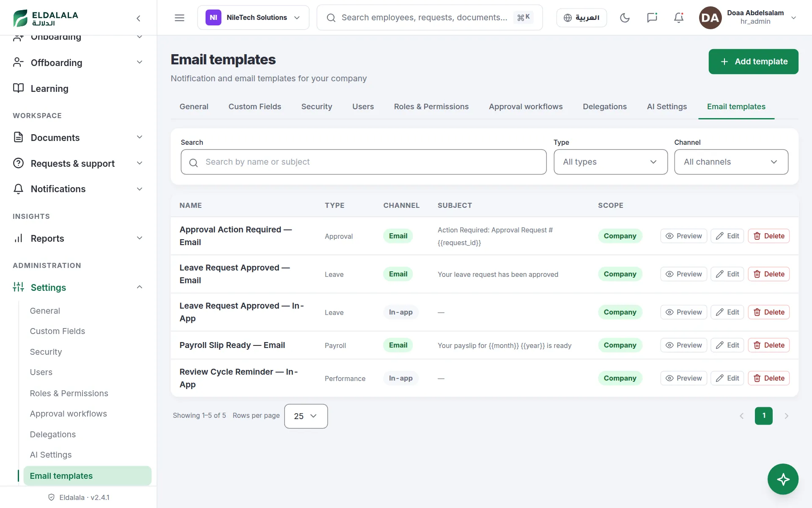Expand the Reports section
This screenshot has width=812, height=508.
pos(78,238)
